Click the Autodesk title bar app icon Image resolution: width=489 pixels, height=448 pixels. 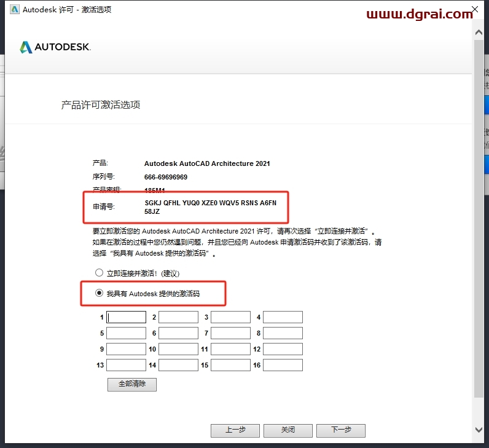14,9
